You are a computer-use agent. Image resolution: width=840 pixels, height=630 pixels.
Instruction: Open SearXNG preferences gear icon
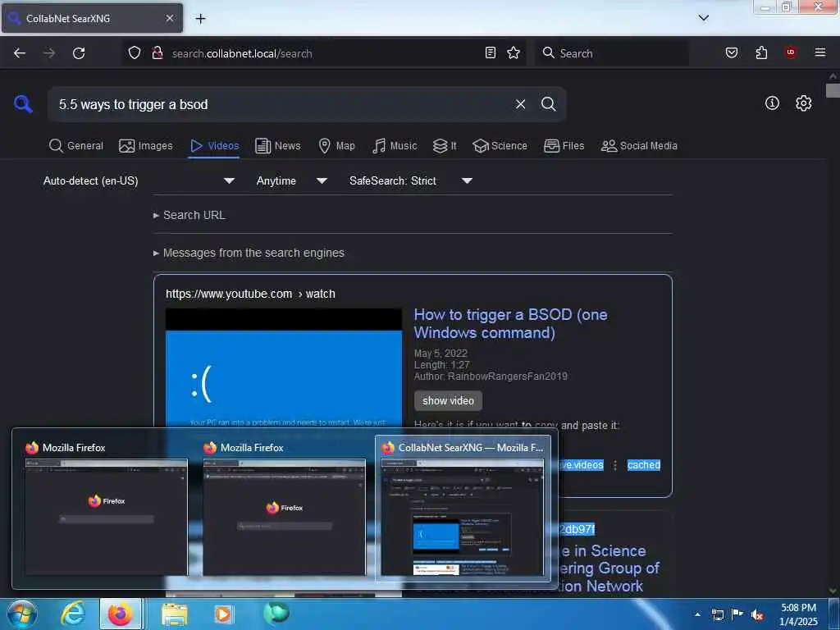tap(803, 103)
